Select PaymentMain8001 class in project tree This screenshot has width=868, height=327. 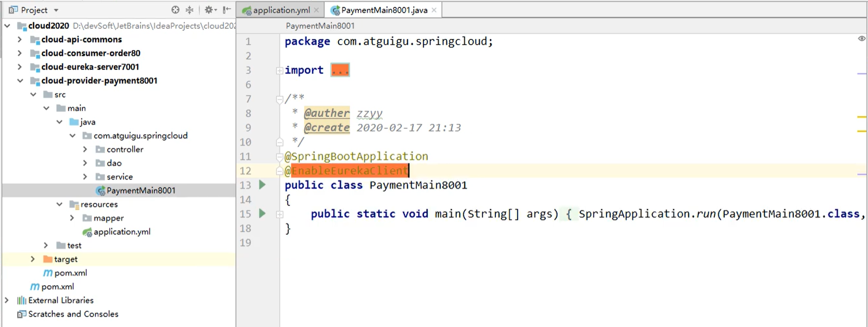click(141, 190)
